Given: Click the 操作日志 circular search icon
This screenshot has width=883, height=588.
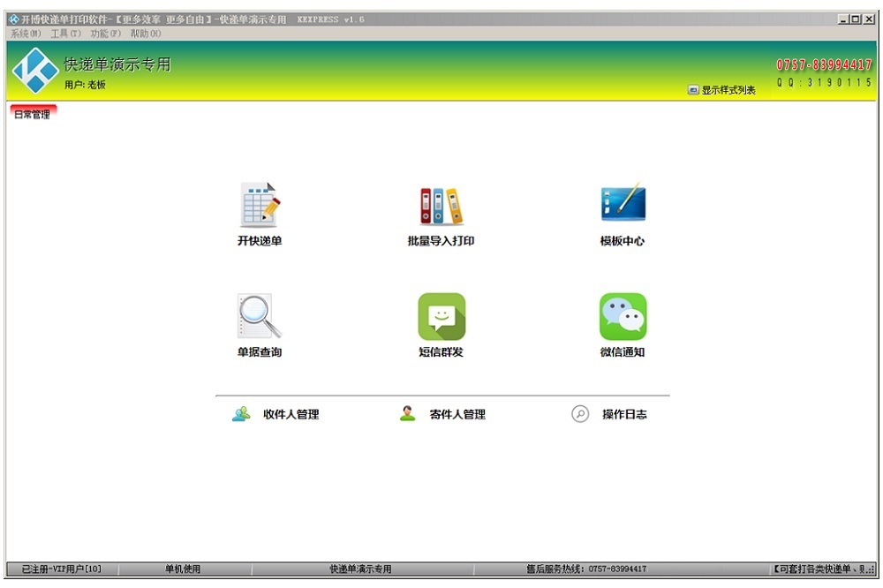Looking at the screenshot, I should pos(580,414).
